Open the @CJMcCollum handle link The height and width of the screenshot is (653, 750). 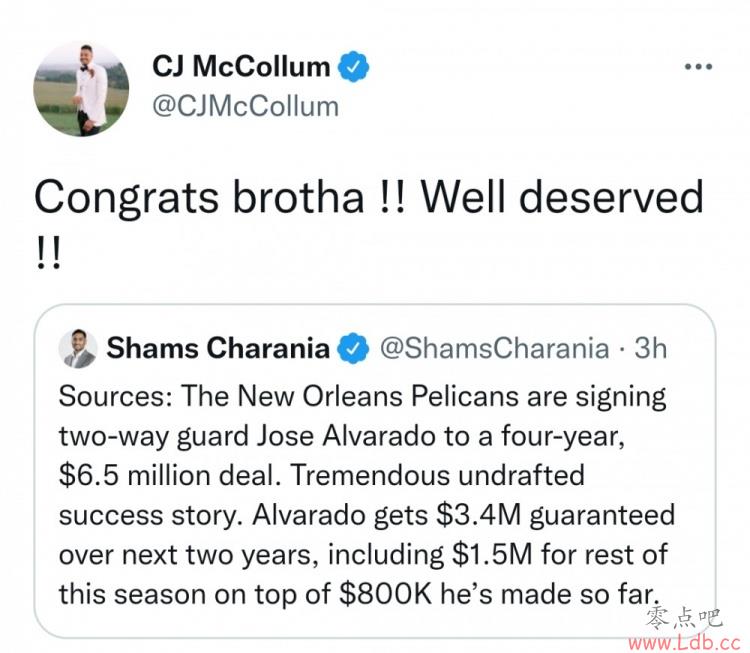coord(245,106)
